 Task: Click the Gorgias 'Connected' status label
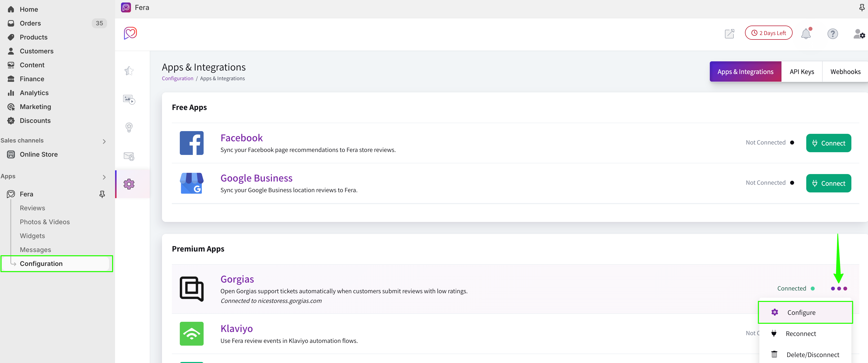(792, 289)
